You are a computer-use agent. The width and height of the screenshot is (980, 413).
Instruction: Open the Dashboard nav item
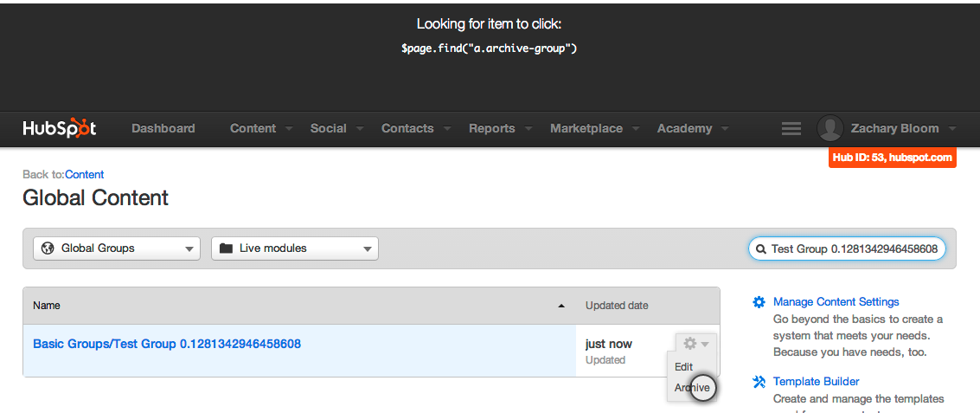click(163, 128)
